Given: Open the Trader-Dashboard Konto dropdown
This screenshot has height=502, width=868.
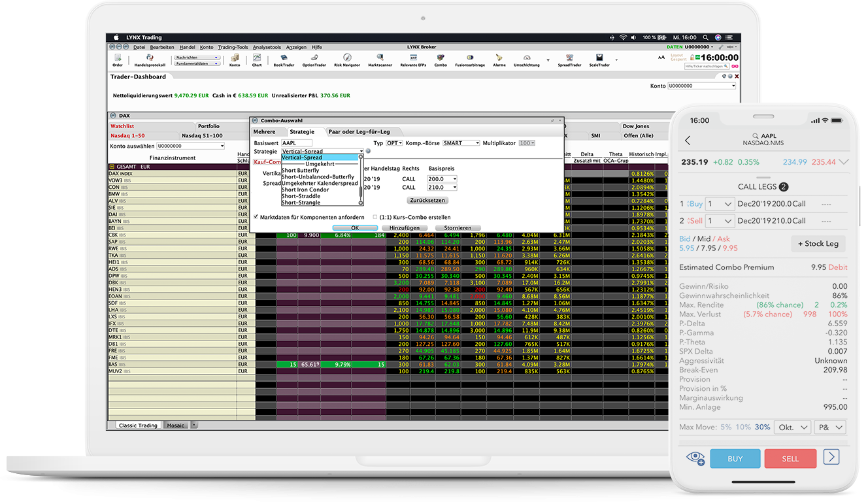Looking at the screenshot, I should [701, 86].
